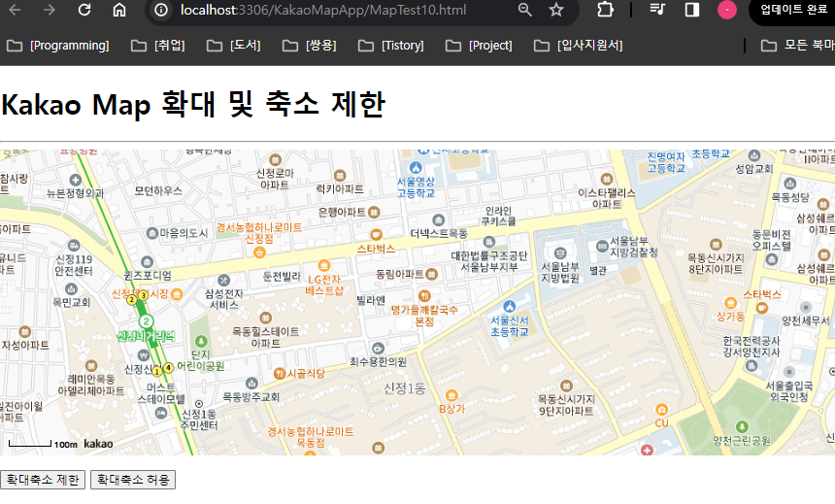The image size is (835, 504).
Task: Click the 최수용한의원 clinic marker
Action: [x=378, y=349]
